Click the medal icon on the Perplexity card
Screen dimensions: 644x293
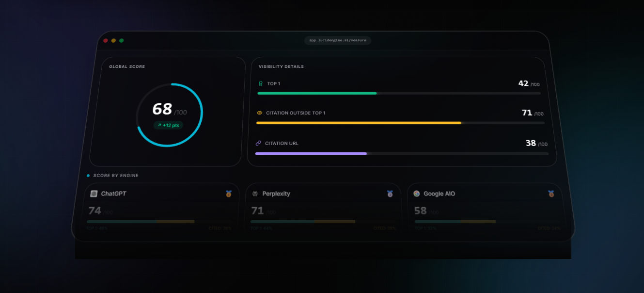coord(390,194)
